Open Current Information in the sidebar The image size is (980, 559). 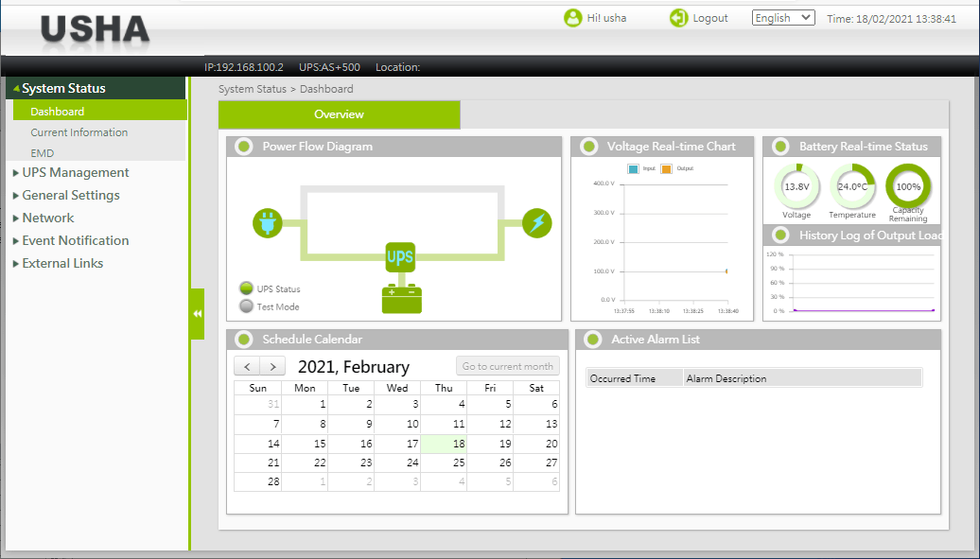(79, 132)
